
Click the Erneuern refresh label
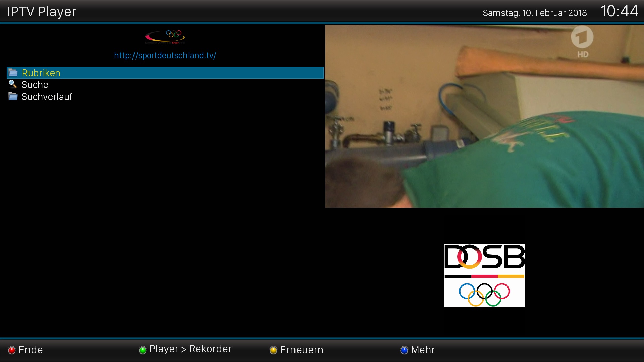tap(302, 350)
